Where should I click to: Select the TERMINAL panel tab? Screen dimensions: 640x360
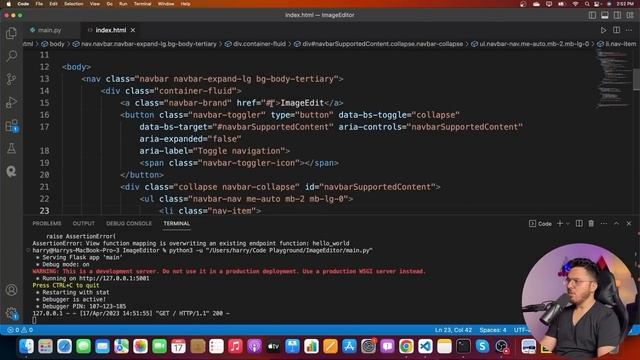177,224
